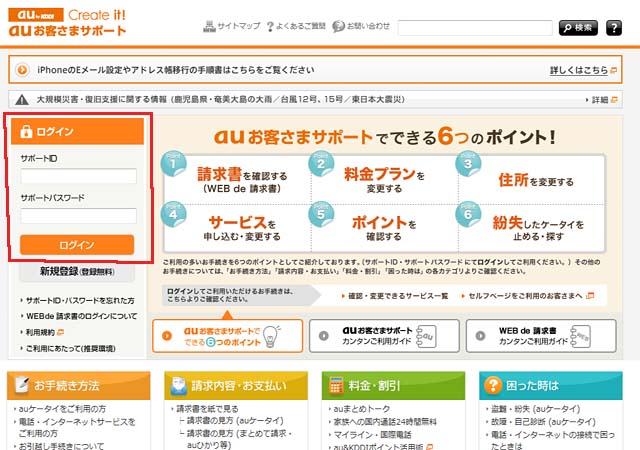Click the サポートパスワード input field

coord(78,216)
